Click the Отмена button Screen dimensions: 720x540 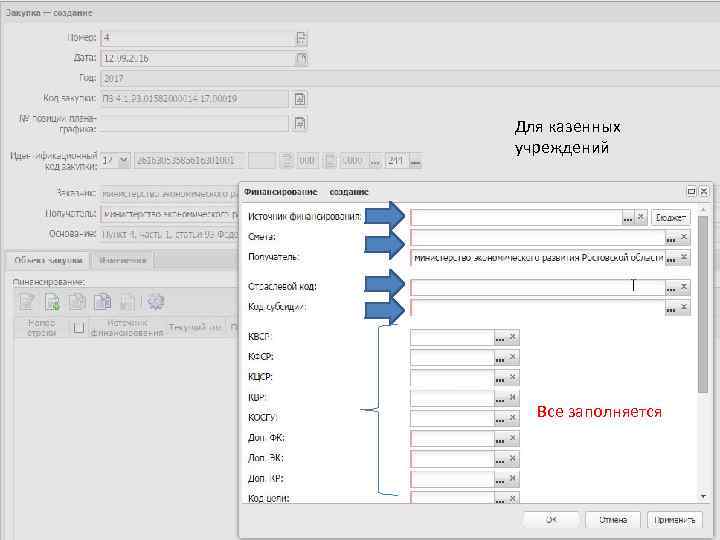[x=613, y=519]
